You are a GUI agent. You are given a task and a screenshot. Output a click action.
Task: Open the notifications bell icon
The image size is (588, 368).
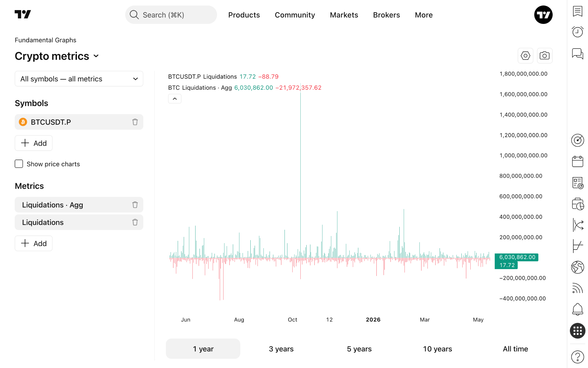(577, 309)
